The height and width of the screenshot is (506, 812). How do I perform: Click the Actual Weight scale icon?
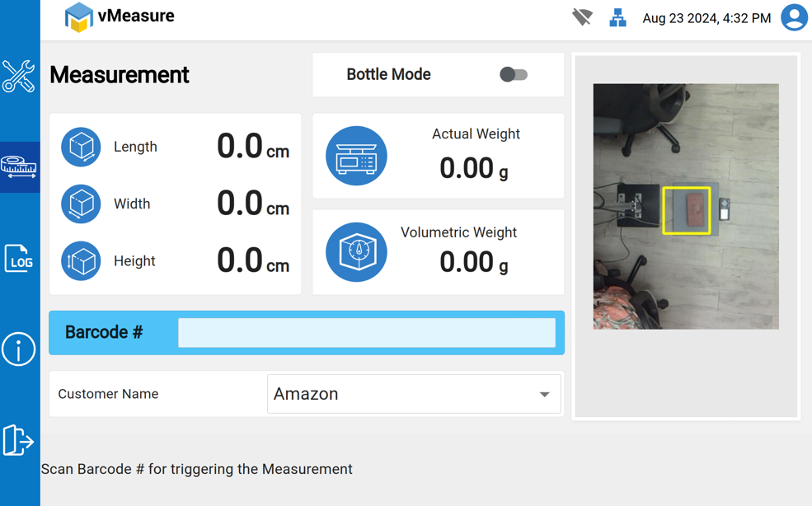(x=356, y=156)
